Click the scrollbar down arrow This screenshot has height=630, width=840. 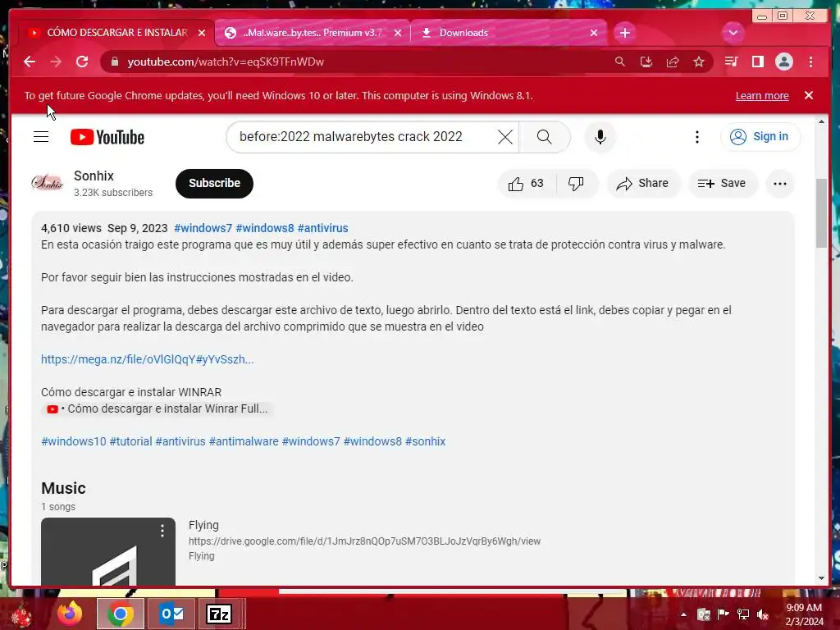(821, 578)
